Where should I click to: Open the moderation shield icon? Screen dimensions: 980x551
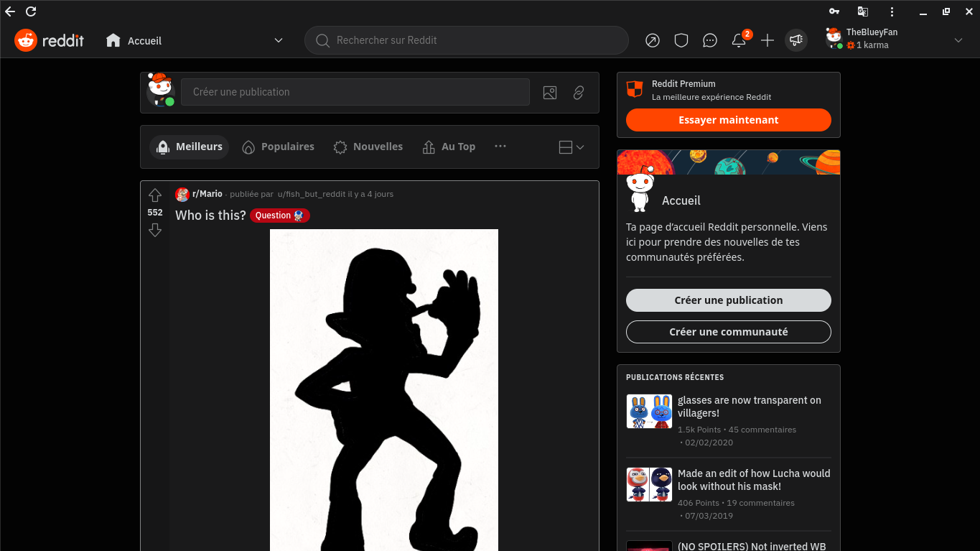tap(681, 41)
